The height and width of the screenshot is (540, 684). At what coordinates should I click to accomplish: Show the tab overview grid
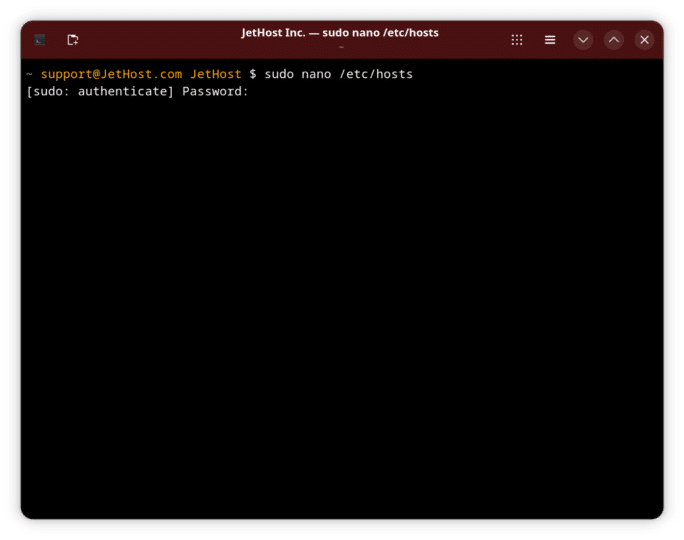coord(517,40)
